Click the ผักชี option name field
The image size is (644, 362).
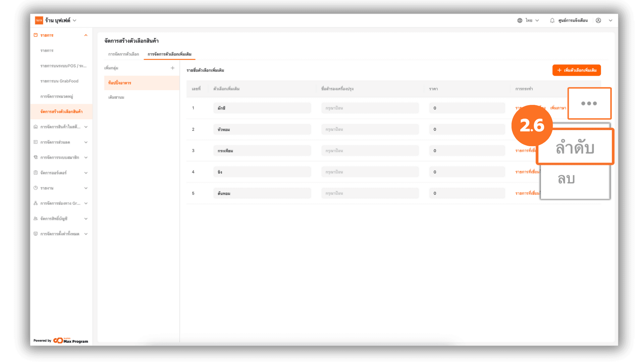point(262,108)
